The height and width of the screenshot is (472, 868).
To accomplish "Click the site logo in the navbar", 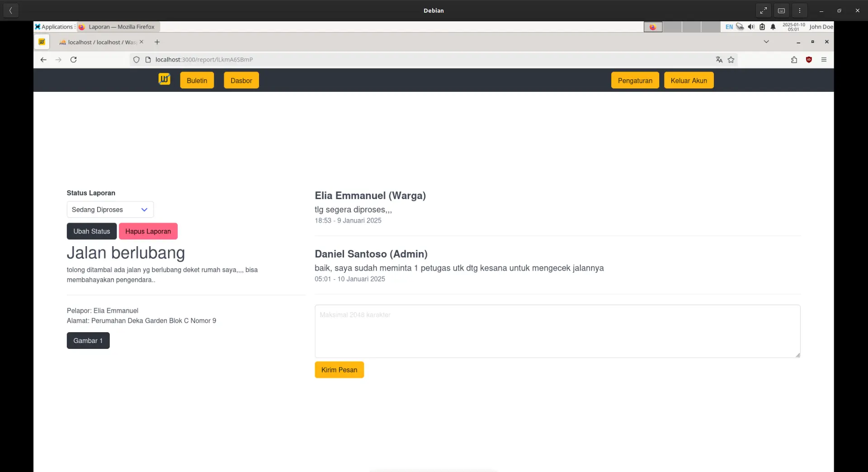I will [164, 80].
